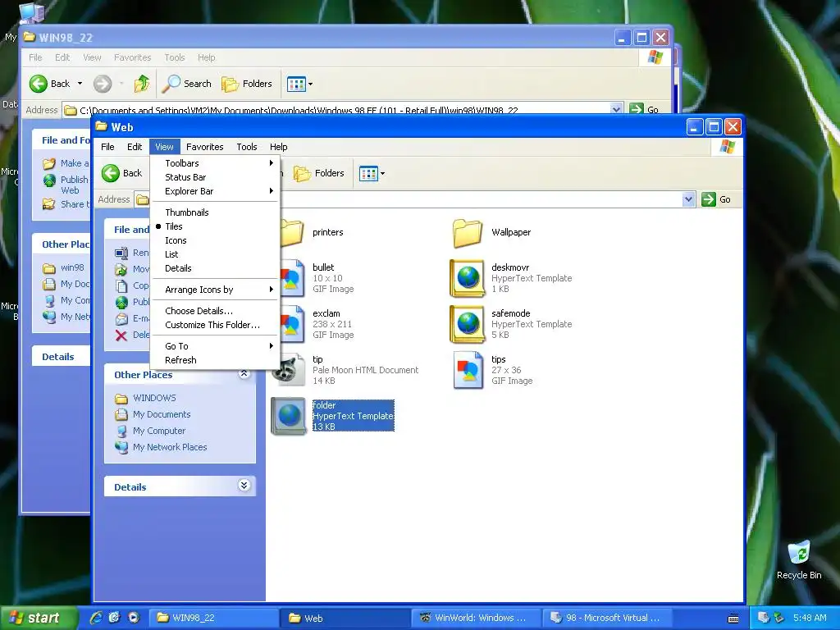840x630 pixels.
Task: Click the taskbar clock
Action: 810,618
